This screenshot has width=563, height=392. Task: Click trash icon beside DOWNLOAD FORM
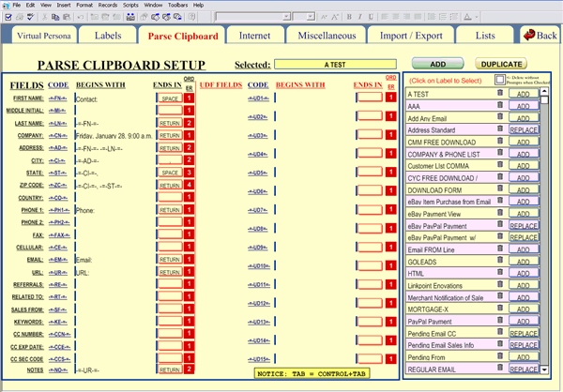click(500, 188)
